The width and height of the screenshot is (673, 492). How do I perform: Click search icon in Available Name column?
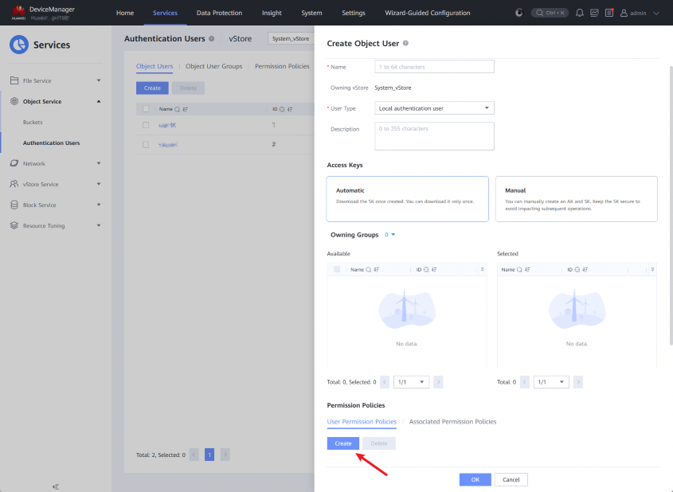point(369,270)
